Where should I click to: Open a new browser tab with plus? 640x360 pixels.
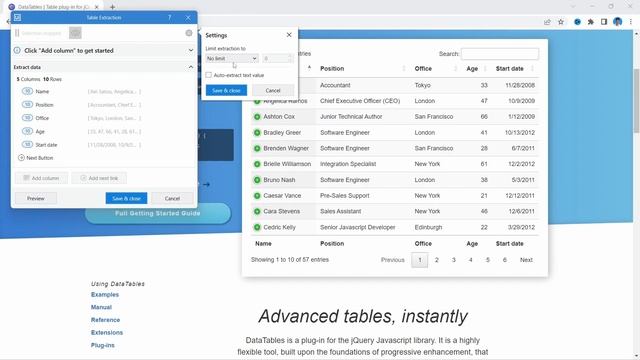click(x=112, y=7)
